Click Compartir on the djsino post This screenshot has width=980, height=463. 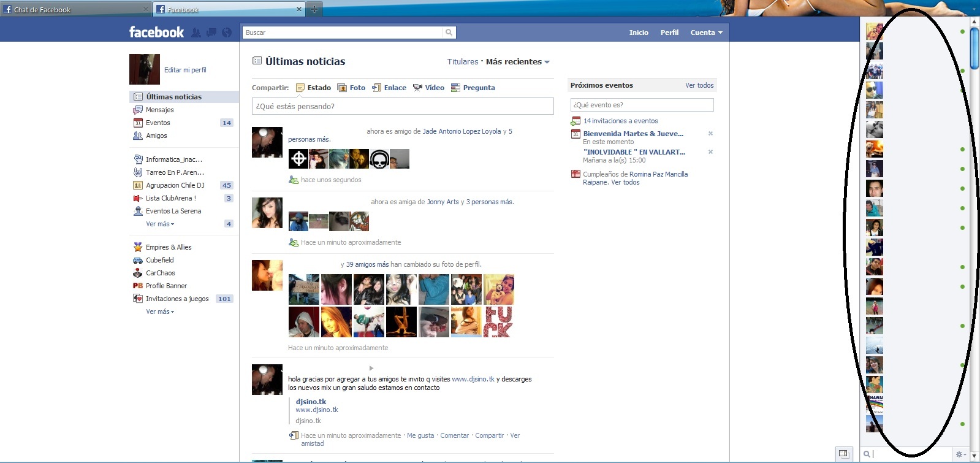[x=489, y=435]
